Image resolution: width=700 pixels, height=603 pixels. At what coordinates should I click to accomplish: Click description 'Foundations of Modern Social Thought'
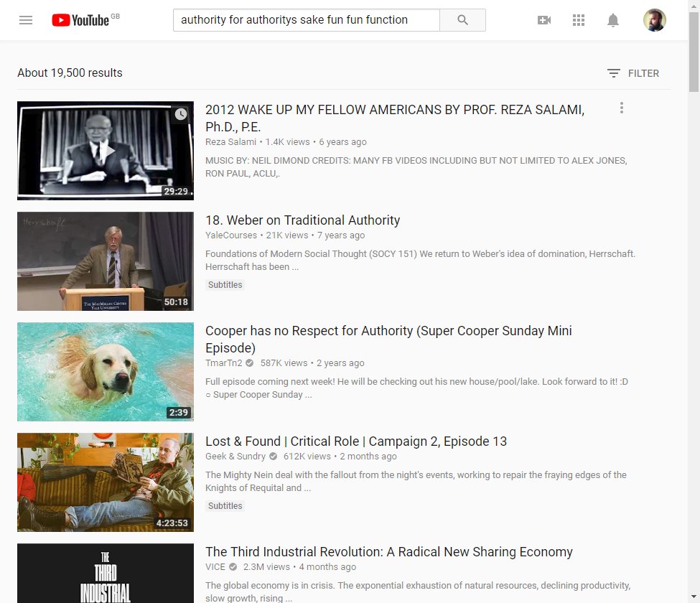pos(420,260)
